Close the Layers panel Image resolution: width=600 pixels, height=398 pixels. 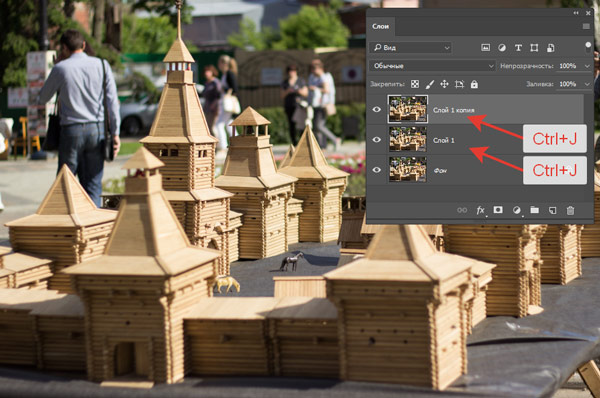pos(588,13)
